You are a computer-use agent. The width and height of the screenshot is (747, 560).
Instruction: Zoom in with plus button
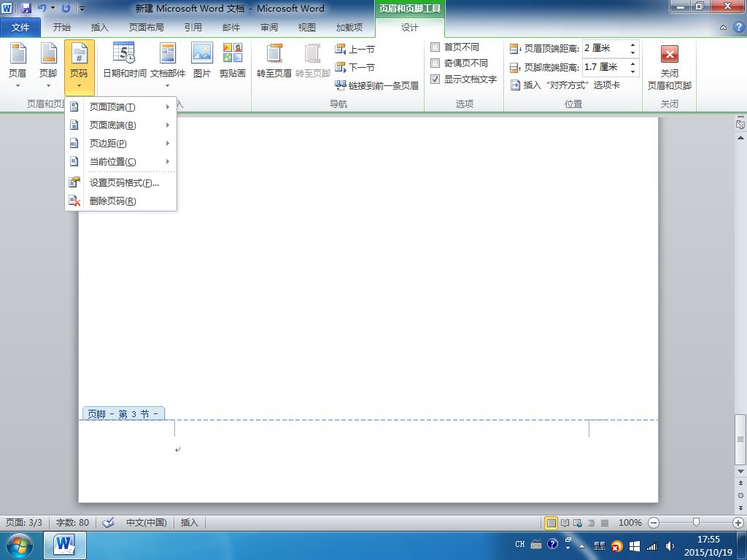[x=738, y=523]
